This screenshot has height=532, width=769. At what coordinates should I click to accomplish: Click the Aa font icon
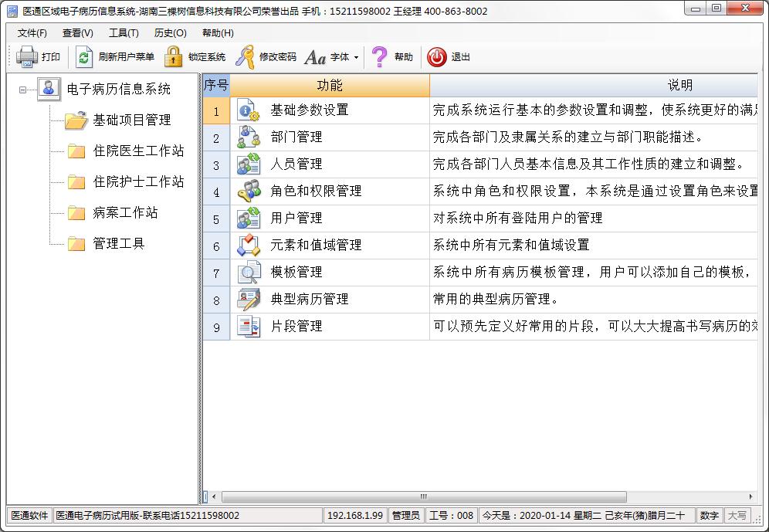315,57
